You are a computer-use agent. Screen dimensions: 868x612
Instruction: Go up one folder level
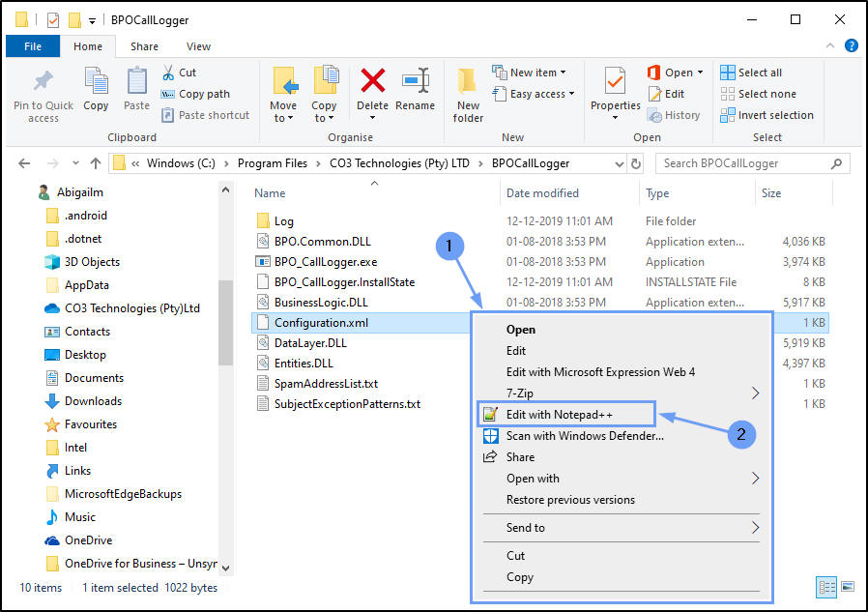(96, 163)
